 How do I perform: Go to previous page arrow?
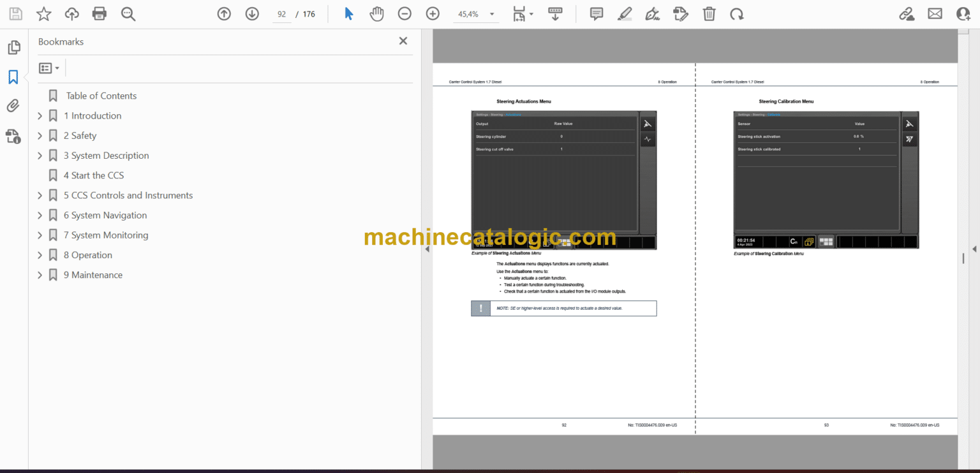(x=224, y=14)
